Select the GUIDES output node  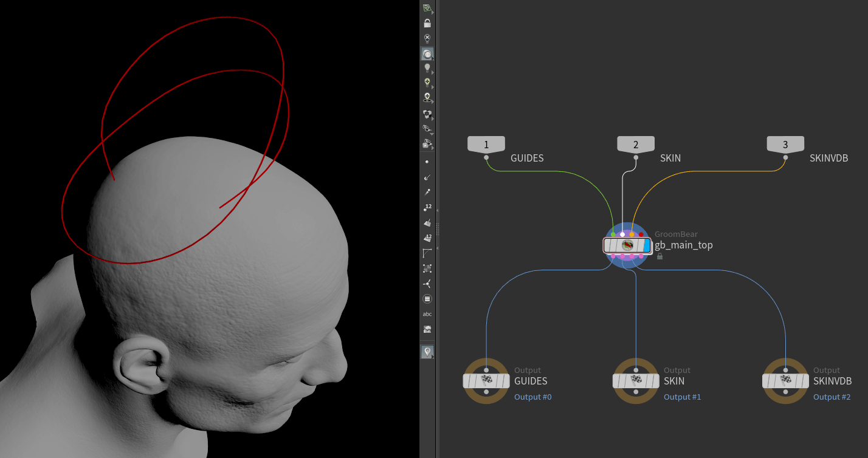click(486, 381)
